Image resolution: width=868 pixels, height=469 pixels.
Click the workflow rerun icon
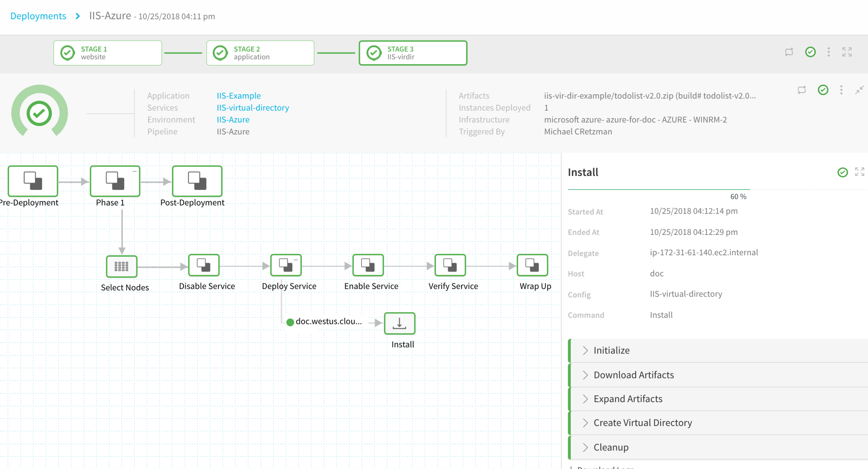click(802, 90)
